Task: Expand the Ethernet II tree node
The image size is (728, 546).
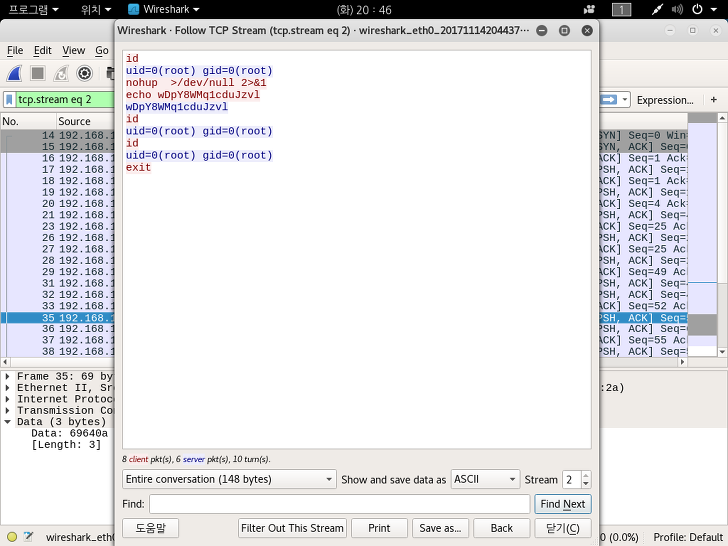Action: click(7, 388)
